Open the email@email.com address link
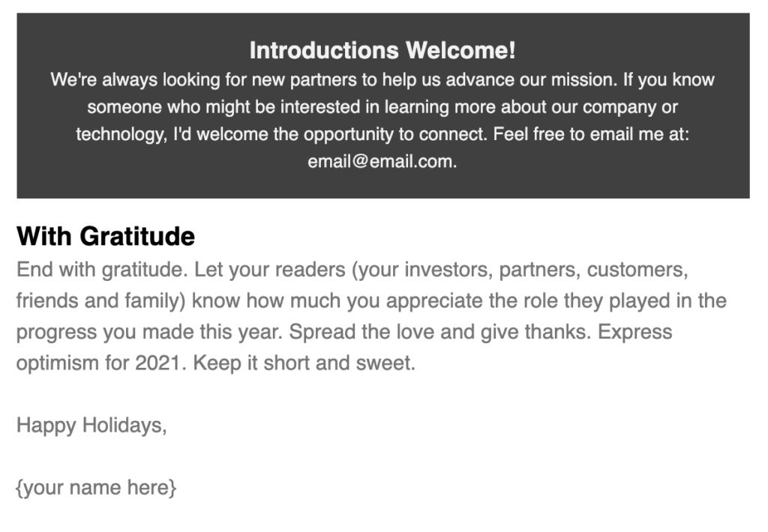 (381, 161)
